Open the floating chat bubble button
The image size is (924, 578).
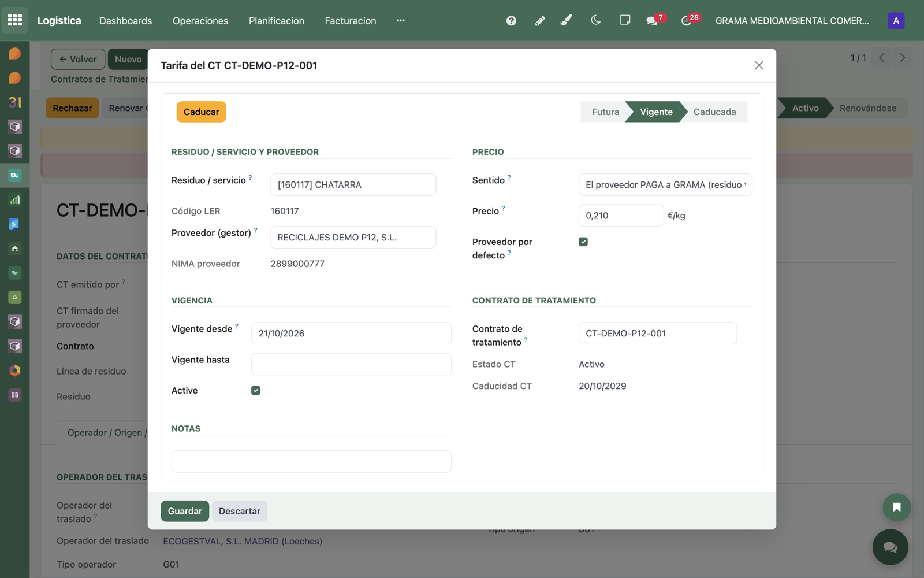(890, 547)
